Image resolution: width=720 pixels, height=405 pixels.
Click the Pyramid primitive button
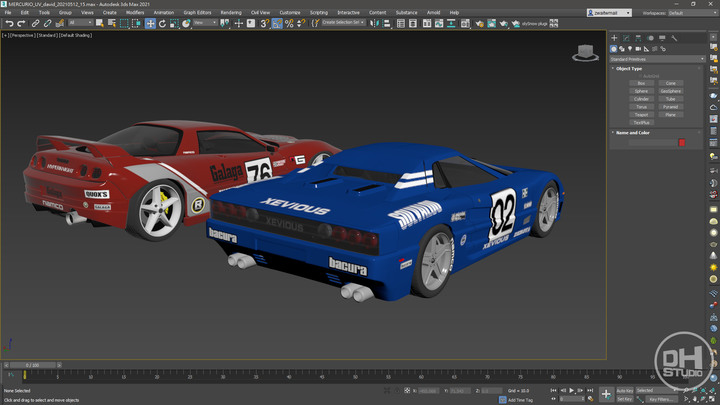coord(670,107)
